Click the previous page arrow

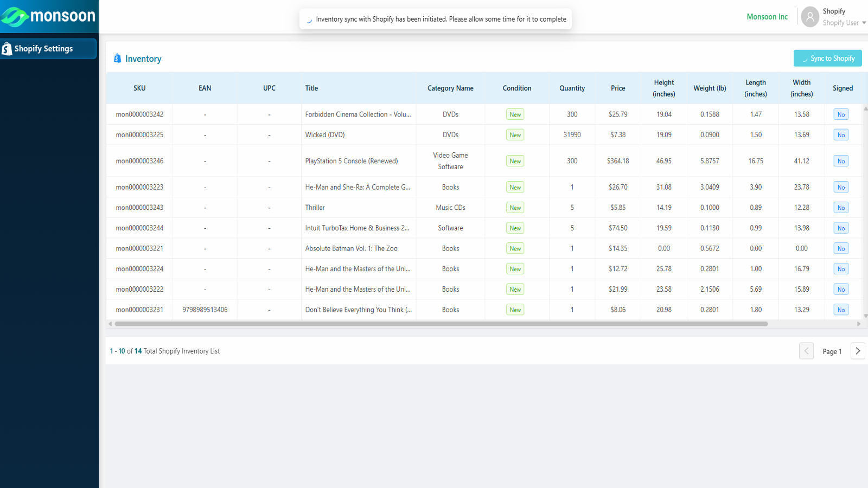(806, 351)
